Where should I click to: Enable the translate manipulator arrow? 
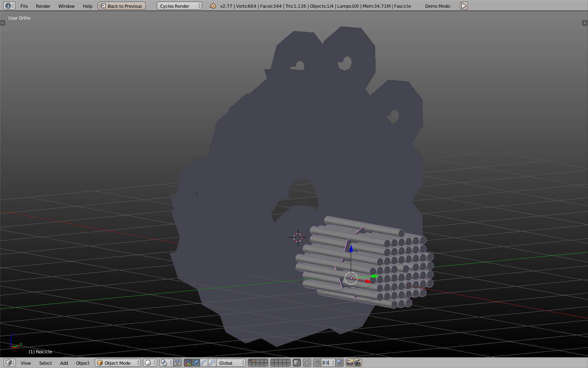(196, 363)
